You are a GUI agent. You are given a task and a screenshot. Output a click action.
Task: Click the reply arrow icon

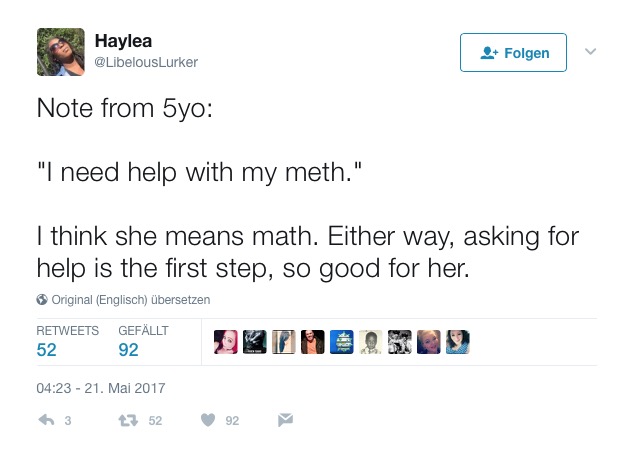pos(45,421)
